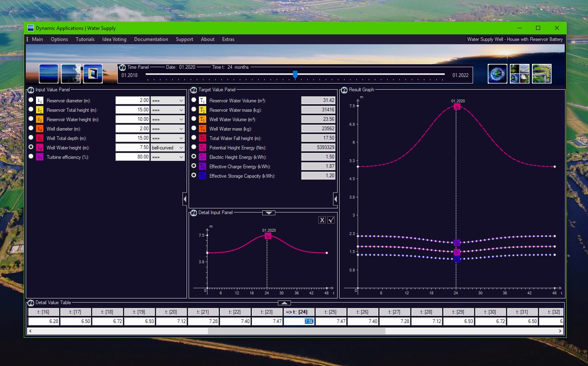
Task: Open the blue horizon scene thumbnail icon
Action: click(x=49, y=74)
